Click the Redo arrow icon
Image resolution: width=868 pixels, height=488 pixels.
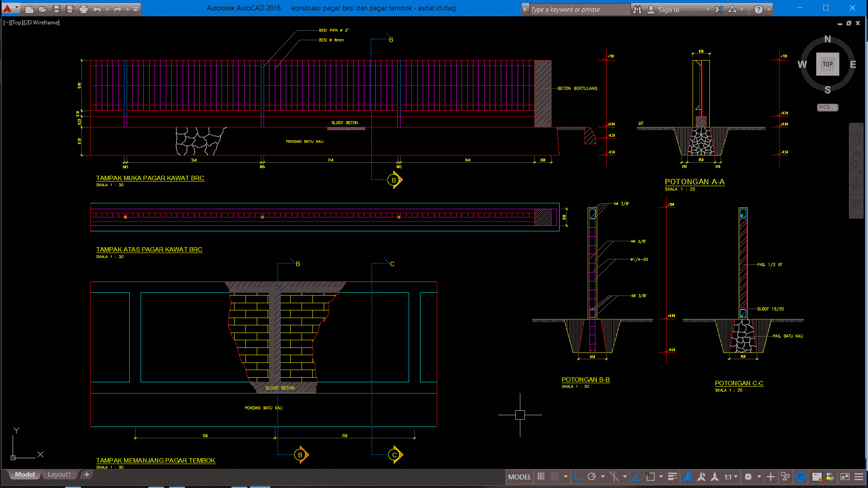pyautogui.click(x=118, y=9)
